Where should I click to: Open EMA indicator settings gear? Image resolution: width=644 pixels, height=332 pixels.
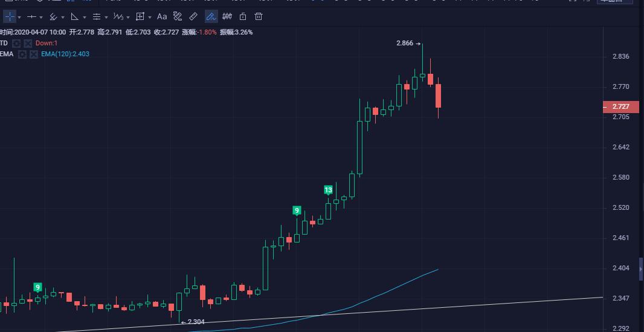(x=22, y=54)
